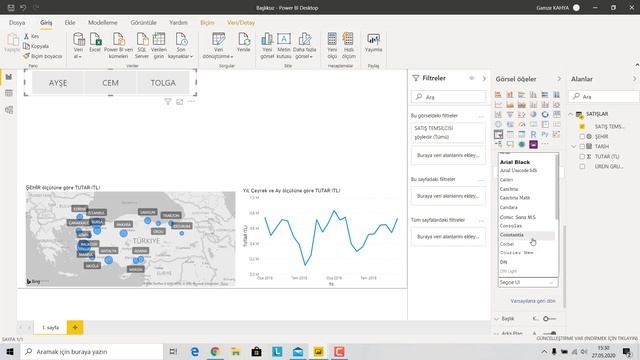The width and height of the screenshot is (640, 360).
Task: Toggle the ŞEHİR field checkbox
Action: click(582, 136)
